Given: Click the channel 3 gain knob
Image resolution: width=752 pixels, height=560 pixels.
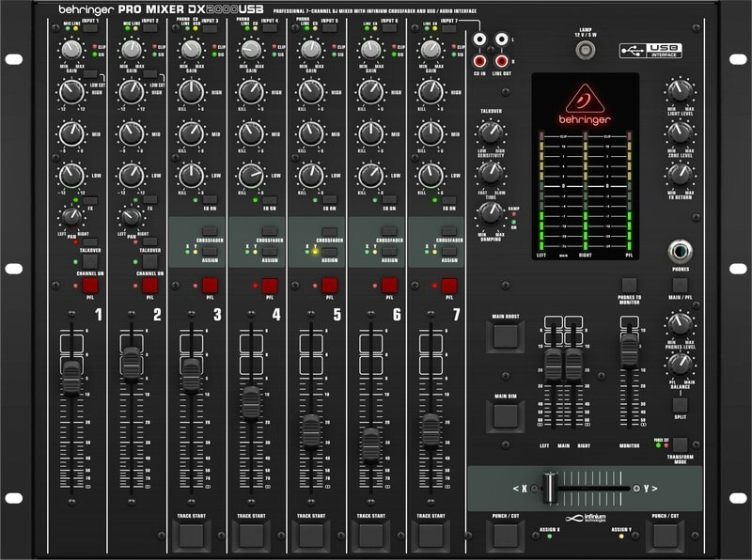Looking at the screenshot, I should pyautogui.click(x=192, y=50).
